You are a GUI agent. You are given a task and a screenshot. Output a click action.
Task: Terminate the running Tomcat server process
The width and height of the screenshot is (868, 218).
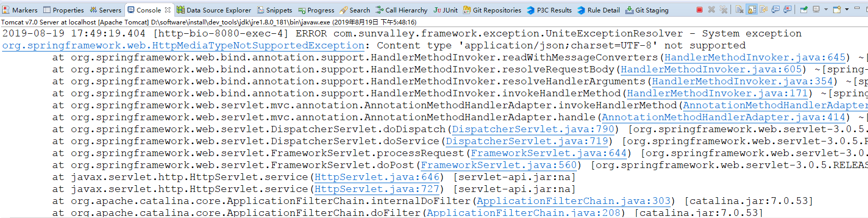tap(699, 9)
